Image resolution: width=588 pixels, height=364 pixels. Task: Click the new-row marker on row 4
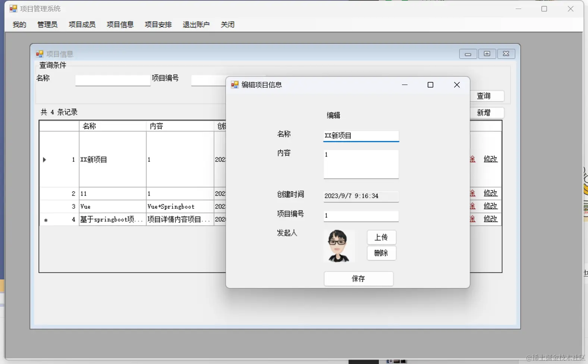(46, 220)
